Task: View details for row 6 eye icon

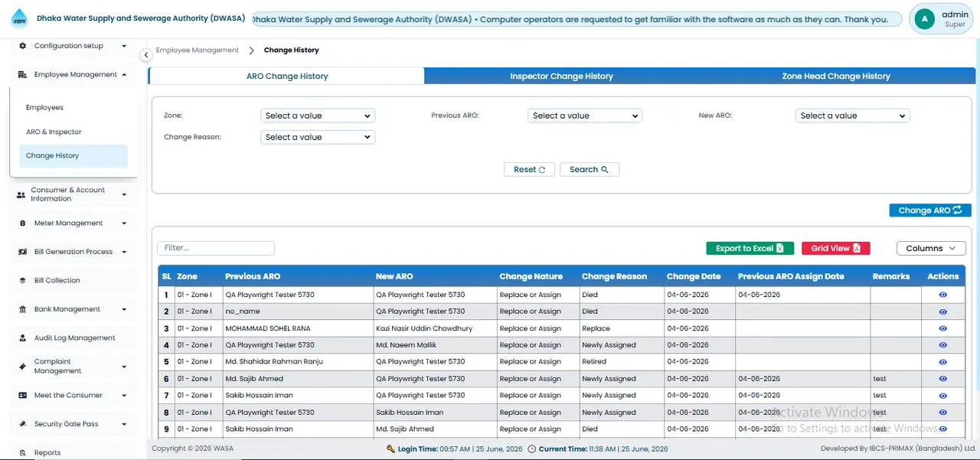Action: click(942, 379)
